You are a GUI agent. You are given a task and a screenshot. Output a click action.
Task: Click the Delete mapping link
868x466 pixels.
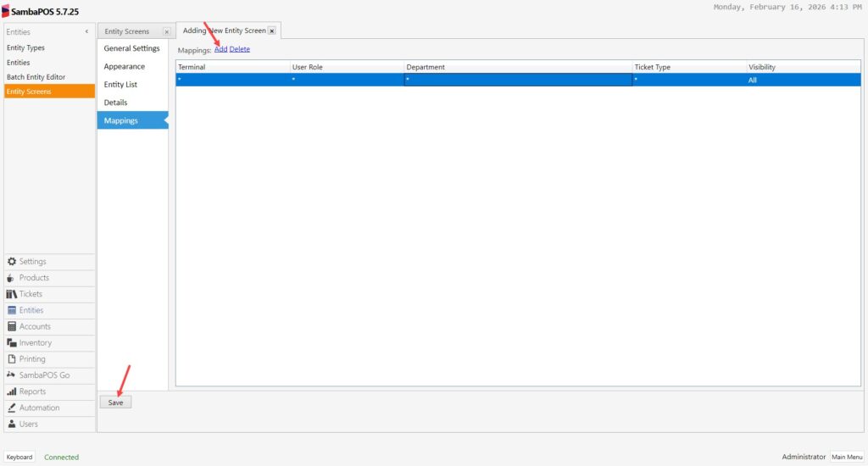(240, 49)
